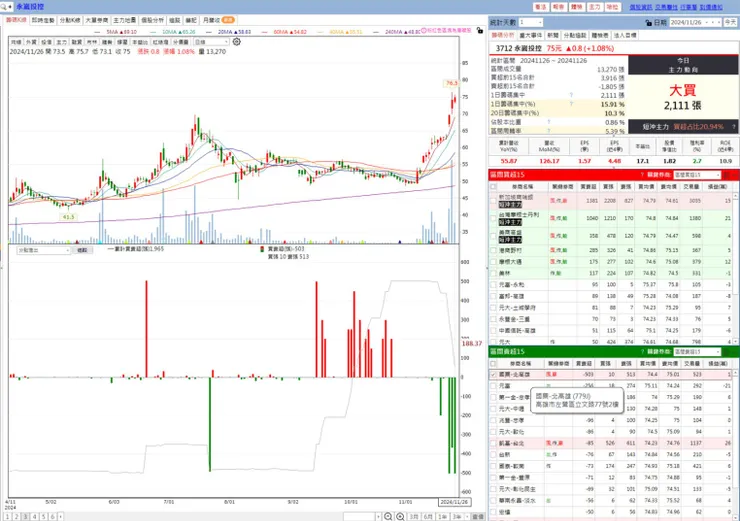Open the 日線 period dropdown
Viewport: 740px width, 521px height.
tap(211, 42)
